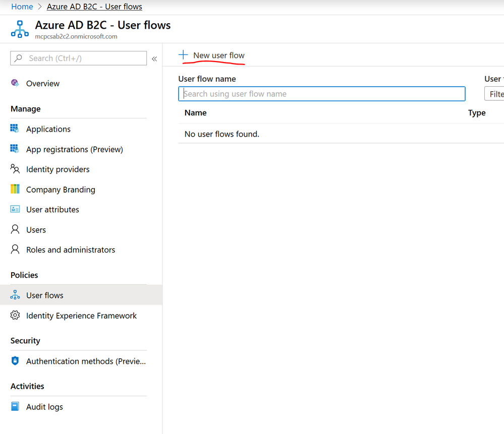The width and height of the screenshot is (504, 434).
Task: Click the Type column header
Action: tap(477, 113)
